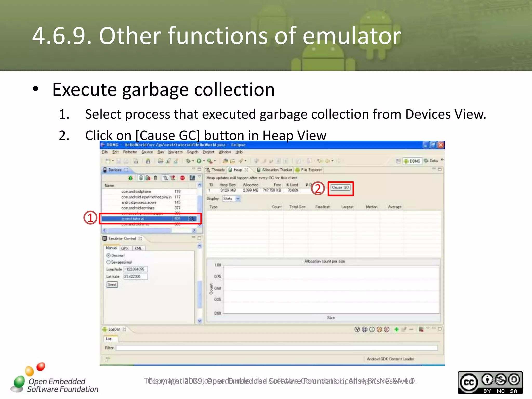Screen dimensions: 532x399
Task: Select the android.process.acore process row
Action: pos(149,202)
